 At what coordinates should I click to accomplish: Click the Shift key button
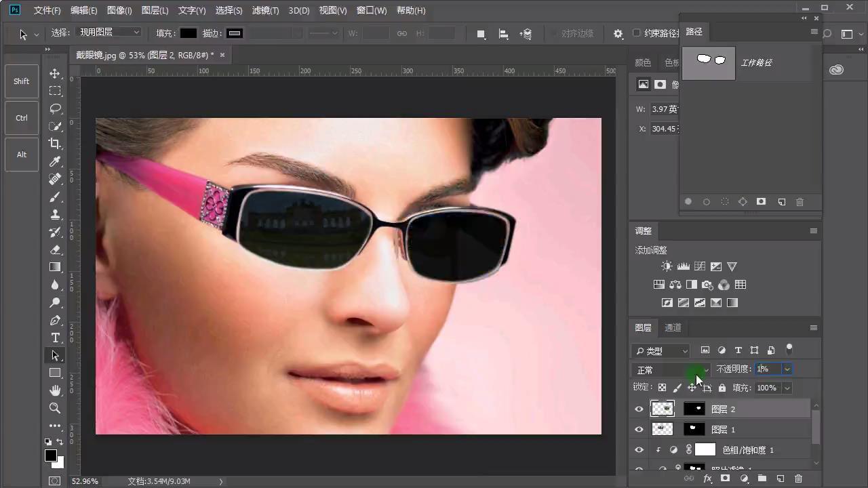click(x=22, y=81)
